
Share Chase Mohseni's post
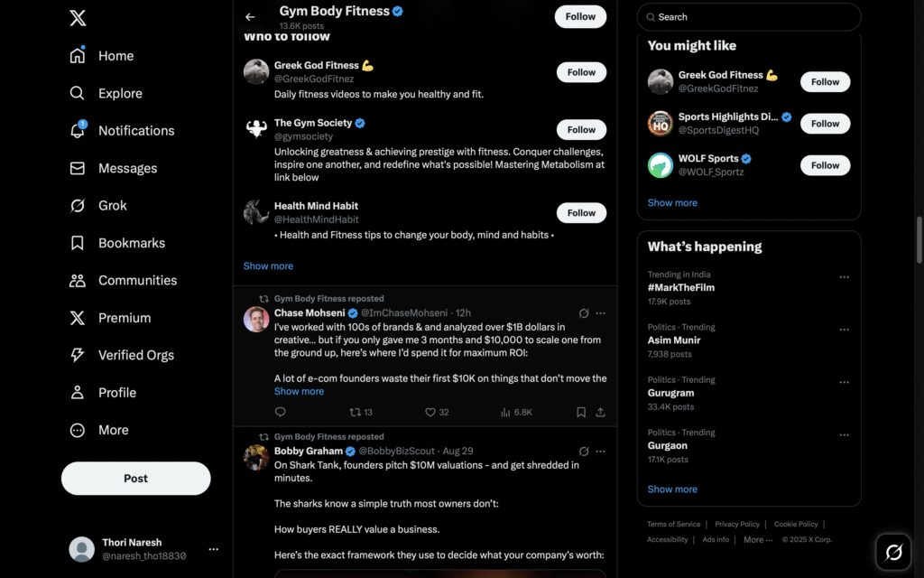[x=600, y=412]
